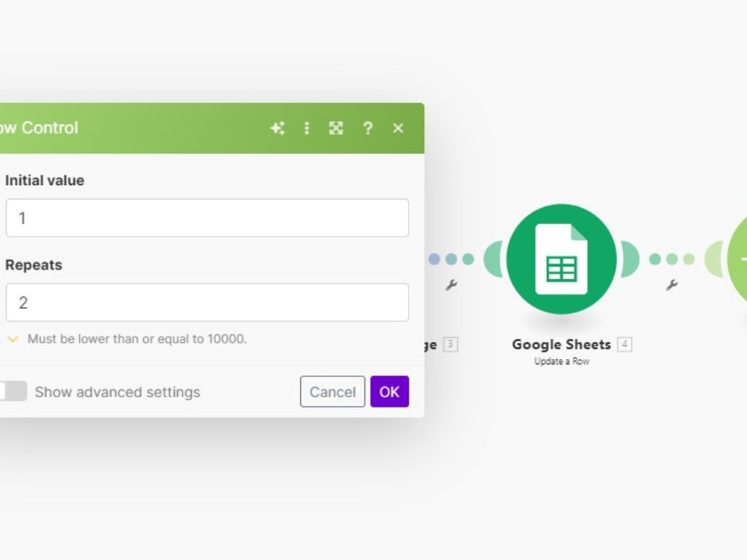Open help with the question mark icon

368,128
